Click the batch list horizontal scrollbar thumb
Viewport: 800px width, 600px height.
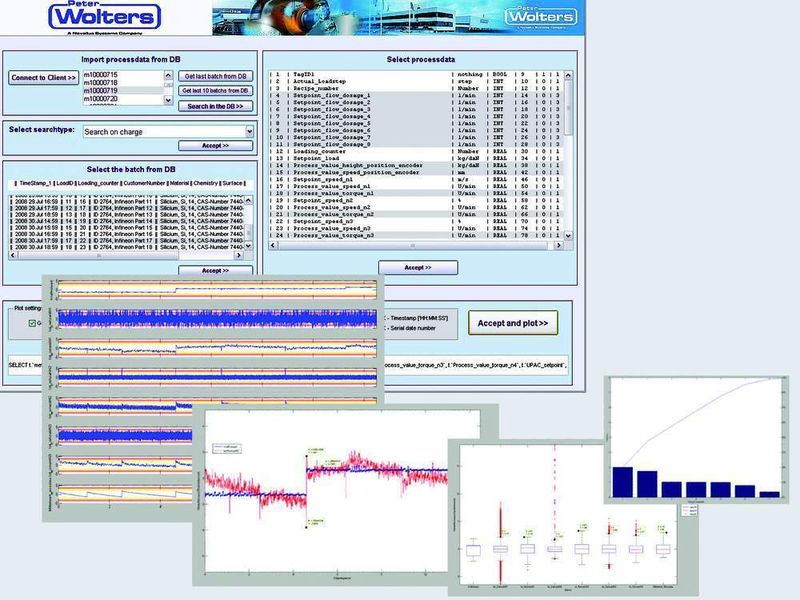point(98,255)
